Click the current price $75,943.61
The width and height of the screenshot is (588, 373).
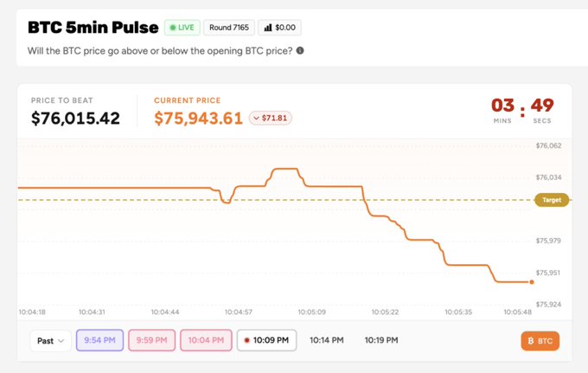point(198,119)
